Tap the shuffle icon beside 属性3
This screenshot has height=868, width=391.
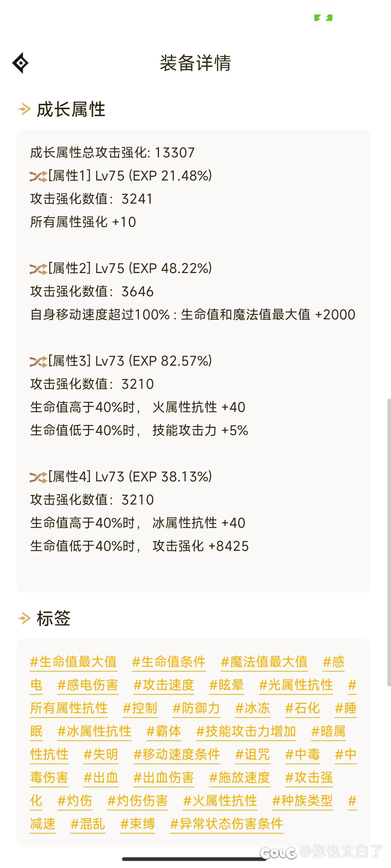[x=38, y=362]
